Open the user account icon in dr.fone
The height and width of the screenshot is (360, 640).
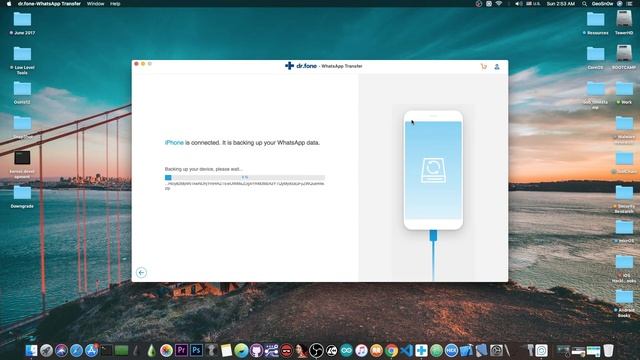pos(497,67)
